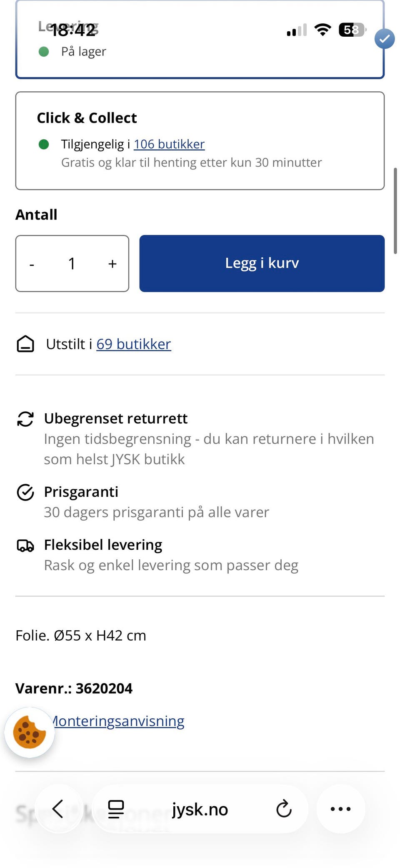This screenshot has height=868, width=400.
Task: Tap the Prisgaranti checkmark icon
Action: (x=25, y=492)
